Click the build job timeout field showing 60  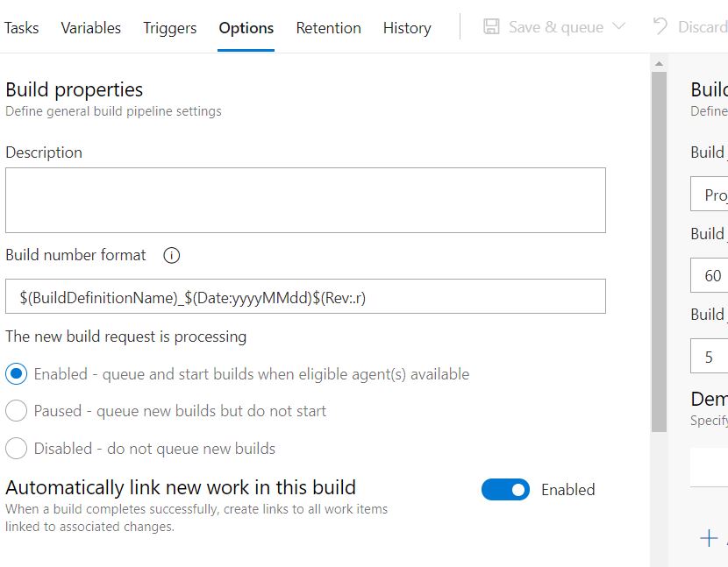712,275
